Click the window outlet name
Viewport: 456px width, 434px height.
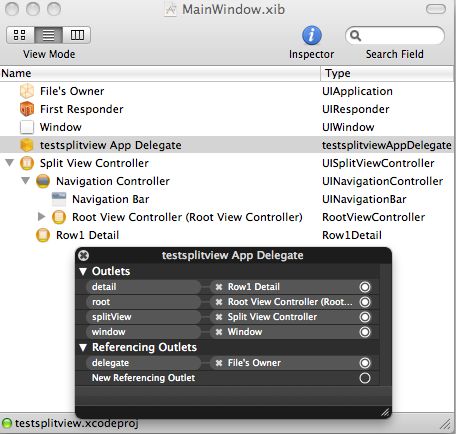(109, 332)
